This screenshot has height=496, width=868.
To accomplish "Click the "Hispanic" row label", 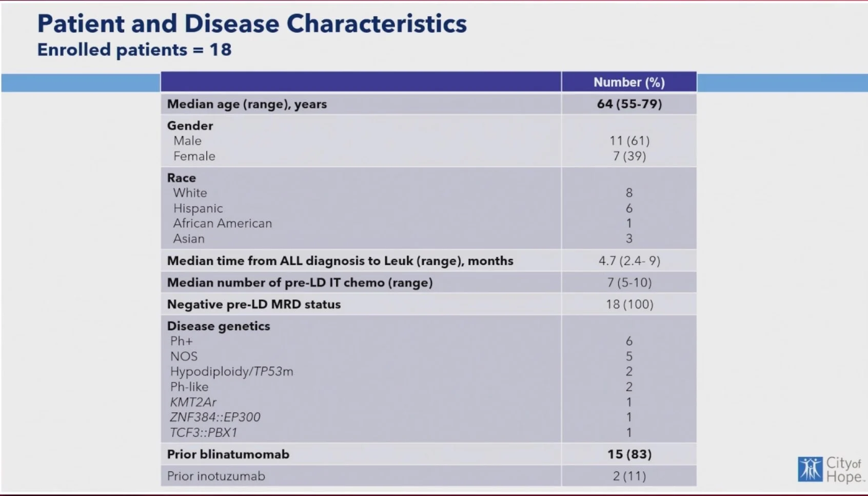I will (x=198, y=208).
